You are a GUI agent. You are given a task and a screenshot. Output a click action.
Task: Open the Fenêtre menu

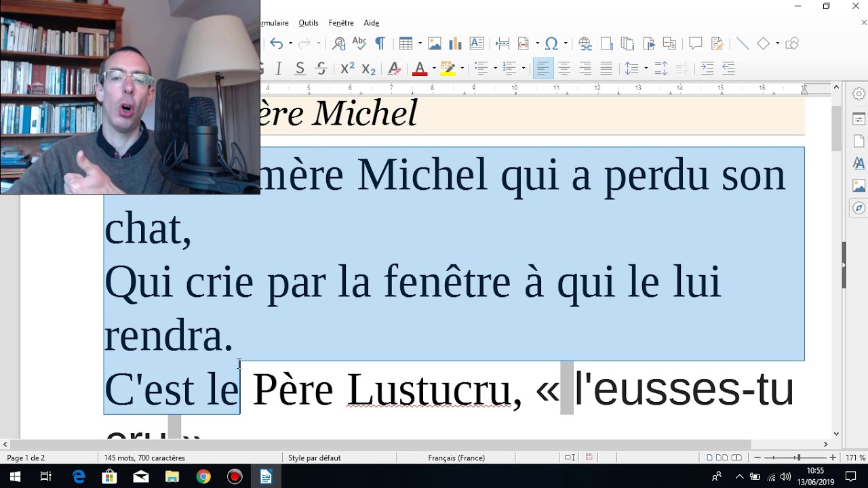(341, 23)
